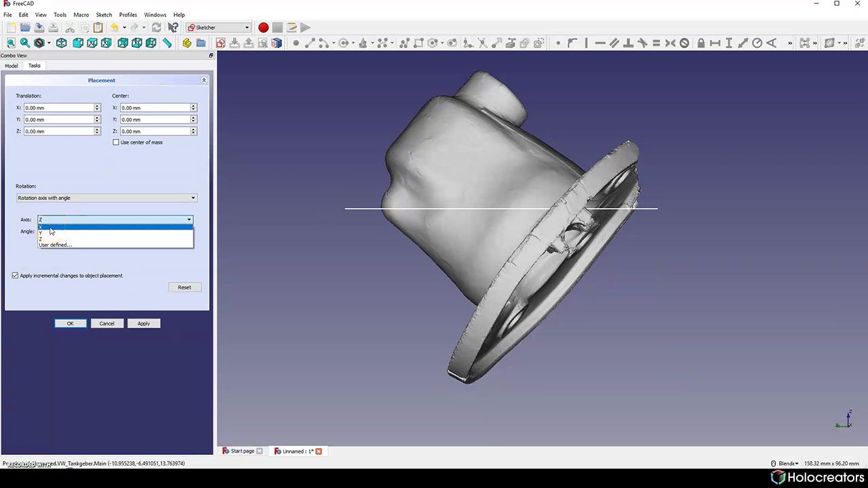Click the Reset button in Placement dialog
868x488 pixels.
click(x=184, y=287)
